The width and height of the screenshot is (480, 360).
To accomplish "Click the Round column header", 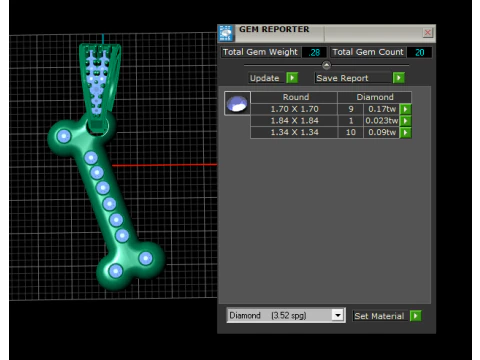I will pos(295,97).
